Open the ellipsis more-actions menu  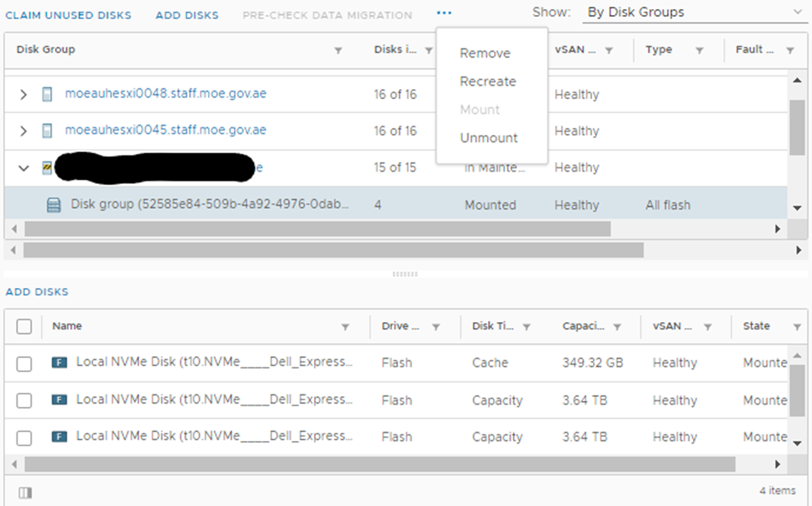coord(444,13)
